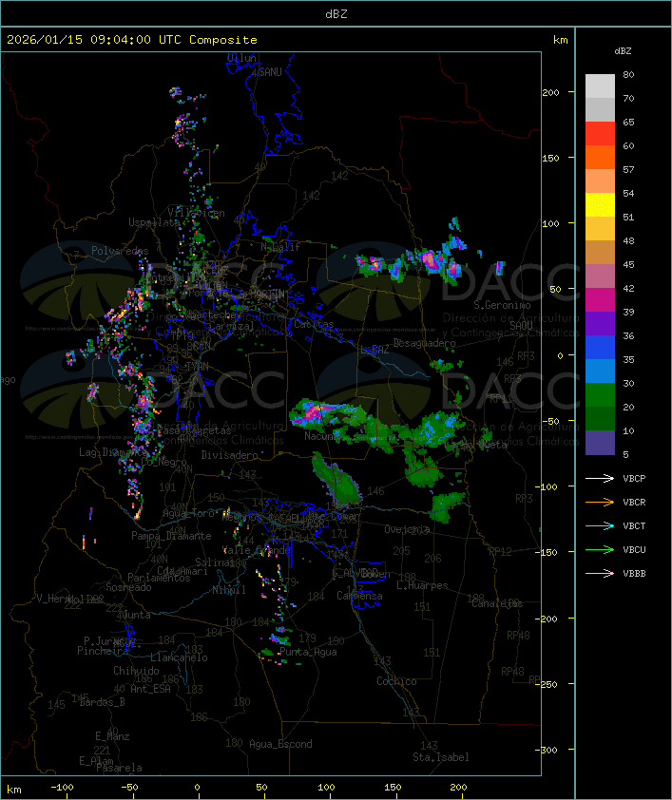Image resolution: width=672 pixels, height=800 pixels.
Task: Click the Polvaredas label on the map
Action: (x=120, y=251)
